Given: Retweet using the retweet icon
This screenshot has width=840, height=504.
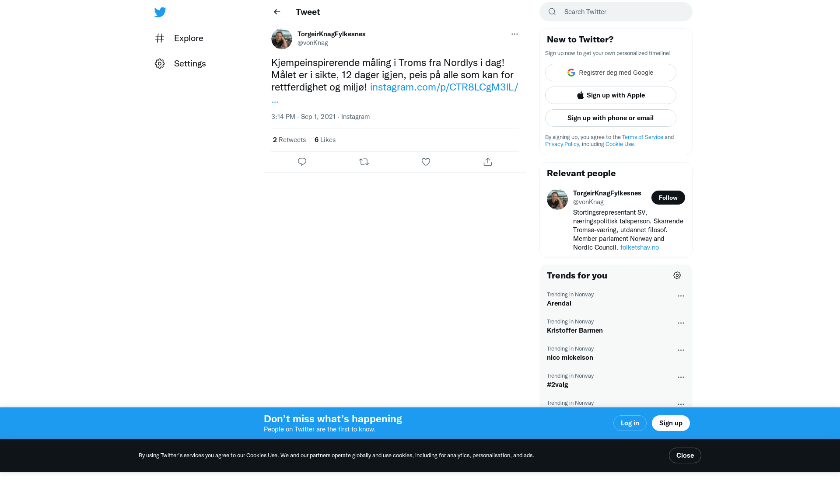Looking at the screenshot, I should pos(364,162).
